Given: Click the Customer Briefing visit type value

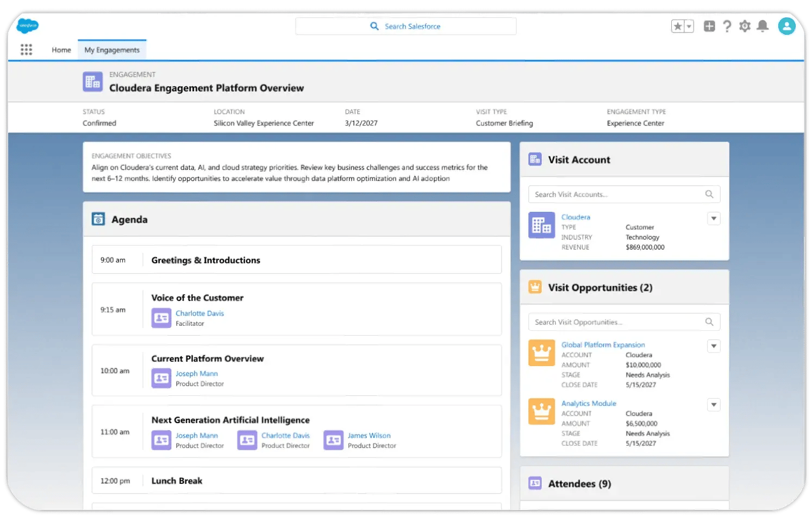Looking at the screenshot, I should 504,123.
